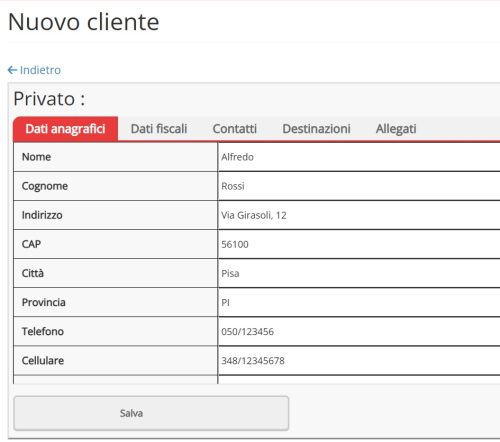Click the Indirizzo label
Screen dimensions: 500x442
[42, 215]
